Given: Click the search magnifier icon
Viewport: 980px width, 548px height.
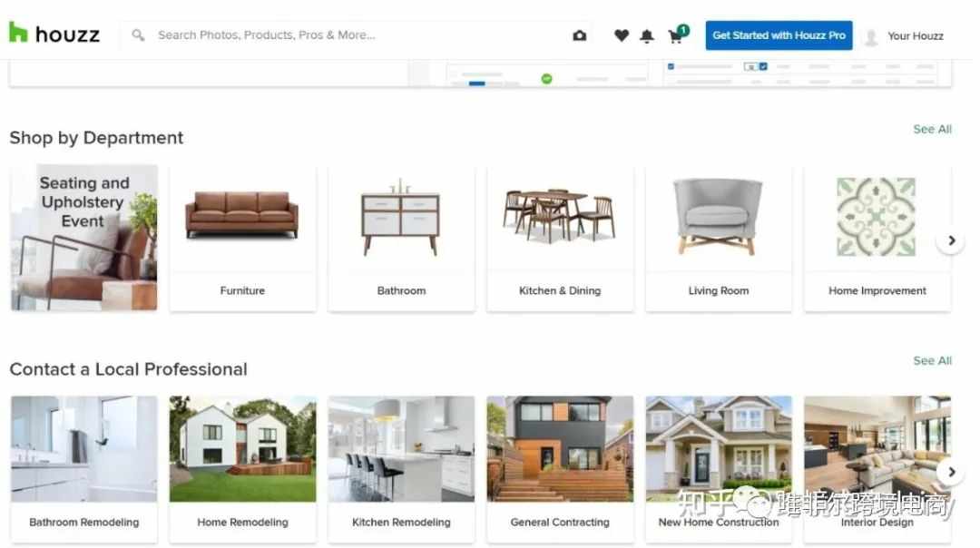Looking at the screenshot, I should point(138,35).
